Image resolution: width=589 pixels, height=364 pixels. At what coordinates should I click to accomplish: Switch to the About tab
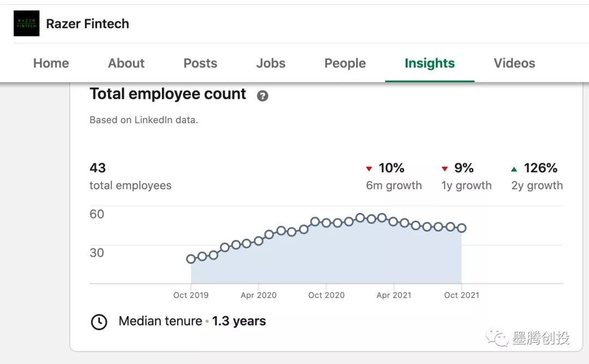(x=126, y=63)
